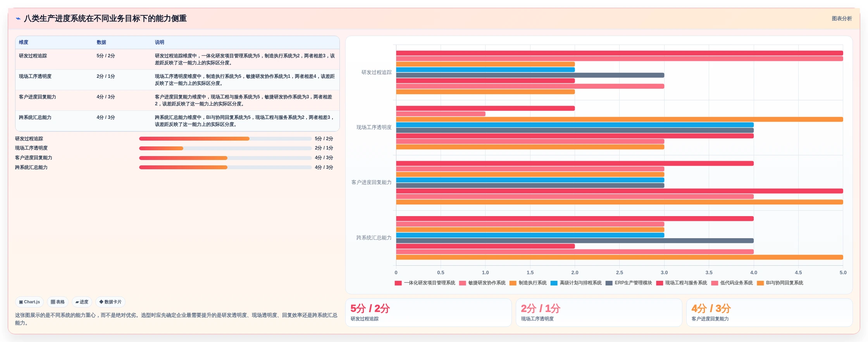Click the 研发过程追踪 chart axis label

point(376,72)
